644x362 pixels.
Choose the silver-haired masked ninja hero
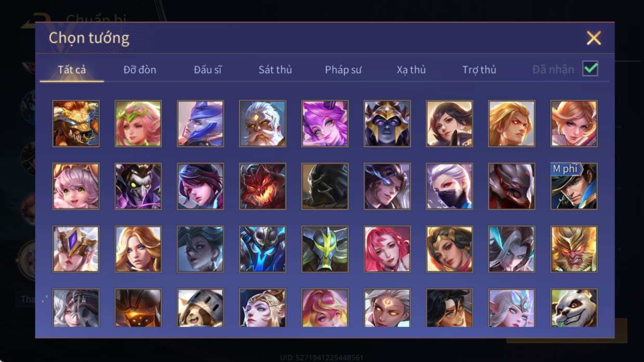pos(449,186)
